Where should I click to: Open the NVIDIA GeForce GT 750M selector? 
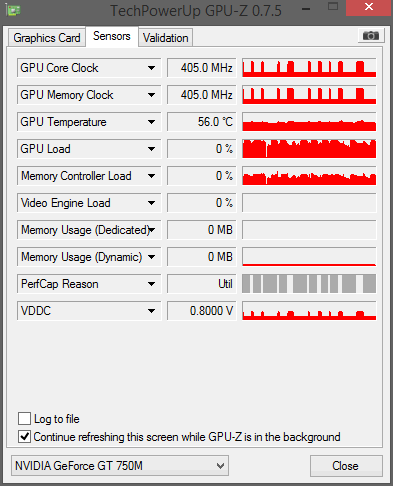(x=120, y=465)
